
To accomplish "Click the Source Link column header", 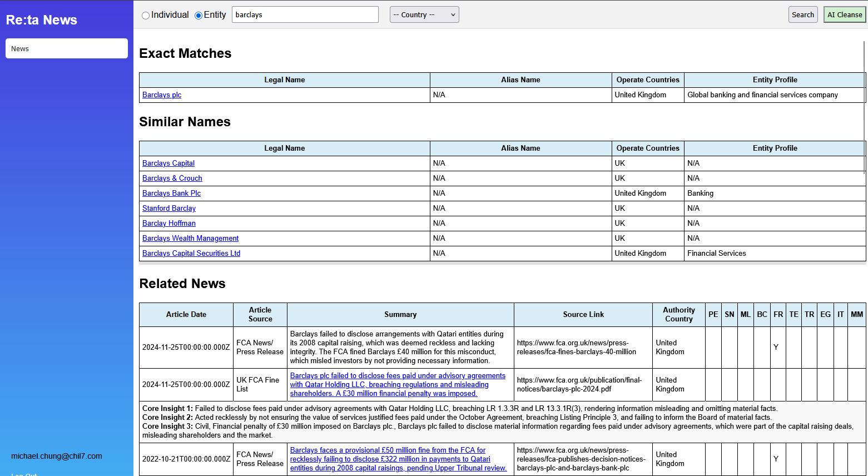I will [583, 315].
